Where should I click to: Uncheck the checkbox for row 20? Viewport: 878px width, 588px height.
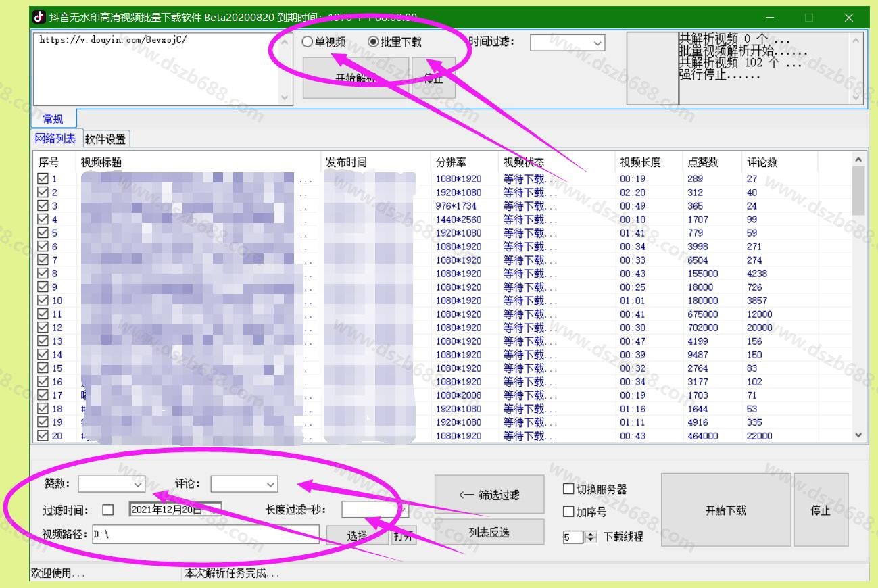coord(43,436)
